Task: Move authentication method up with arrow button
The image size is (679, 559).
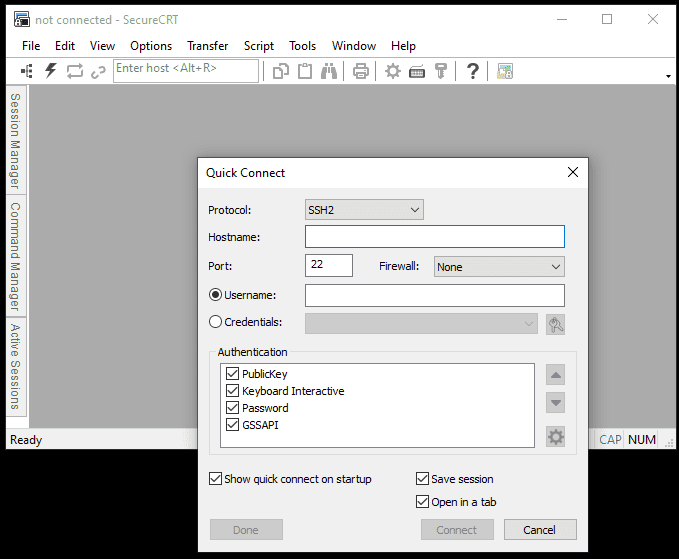Action: coord(556,375)
